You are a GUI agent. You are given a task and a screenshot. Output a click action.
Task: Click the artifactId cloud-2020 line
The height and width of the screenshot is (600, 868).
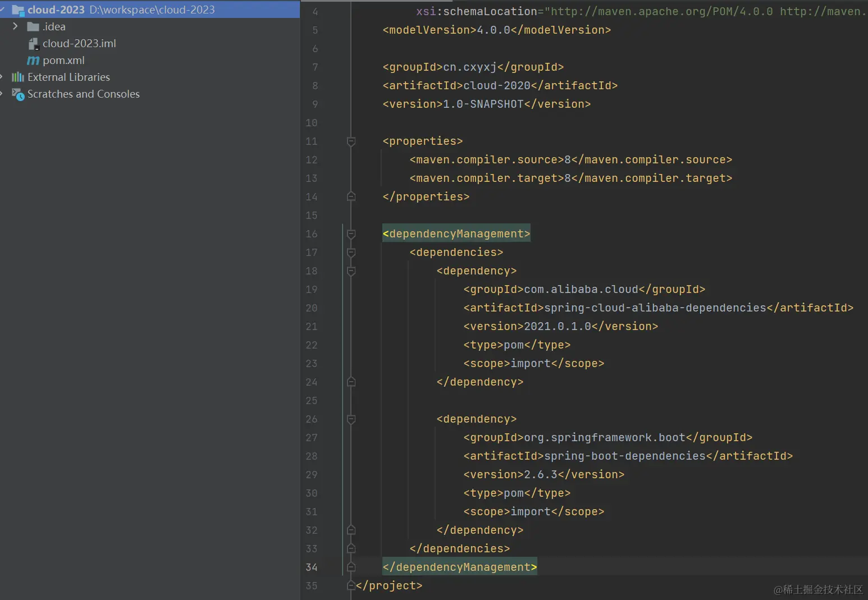[500, 85]
